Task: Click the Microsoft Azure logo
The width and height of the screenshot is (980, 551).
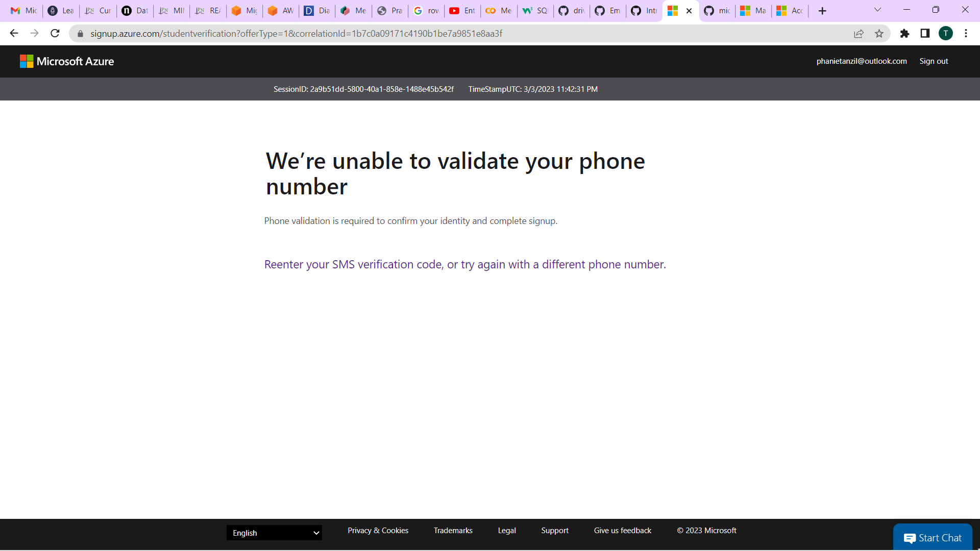Action: tap(66, 61)
